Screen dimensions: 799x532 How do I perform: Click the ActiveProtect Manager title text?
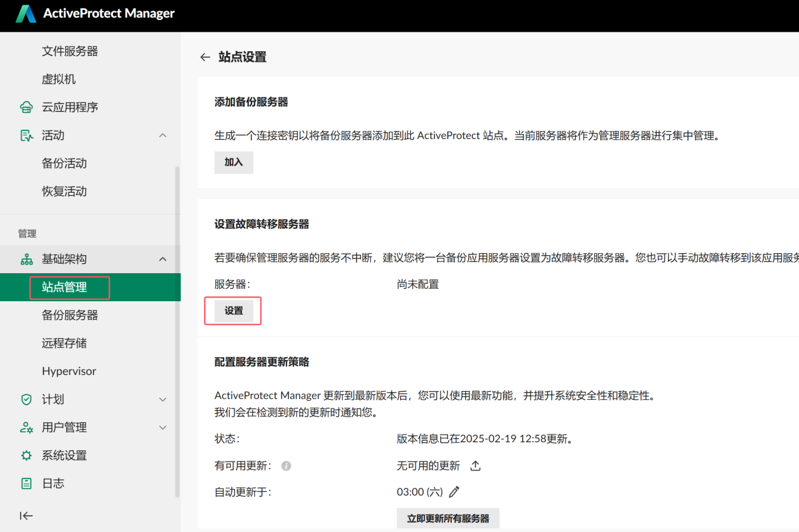[109, 13]
